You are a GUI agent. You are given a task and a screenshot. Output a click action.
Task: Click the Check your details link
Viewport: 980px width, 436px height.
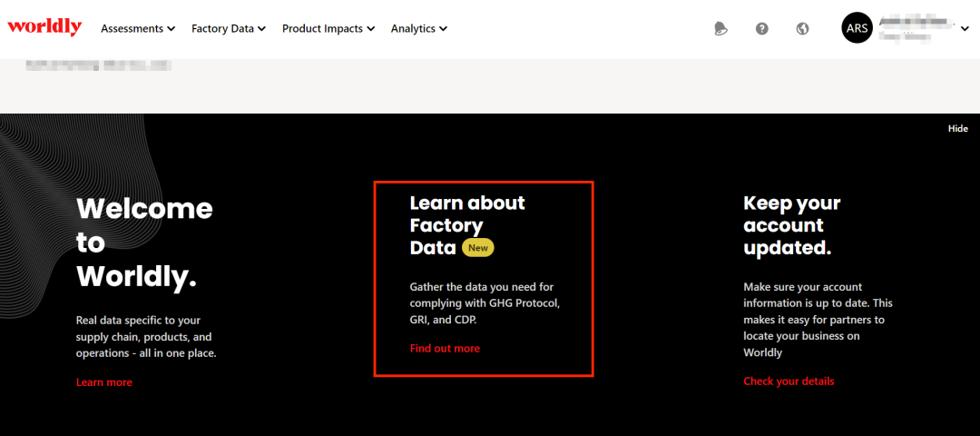[x=789, y=381]
